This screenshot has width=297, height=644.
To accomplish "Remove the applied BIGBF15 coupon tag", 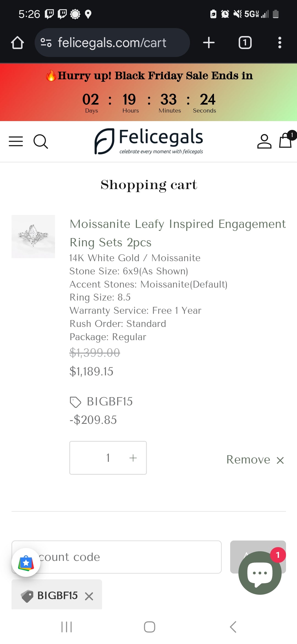I will [89, 596].
